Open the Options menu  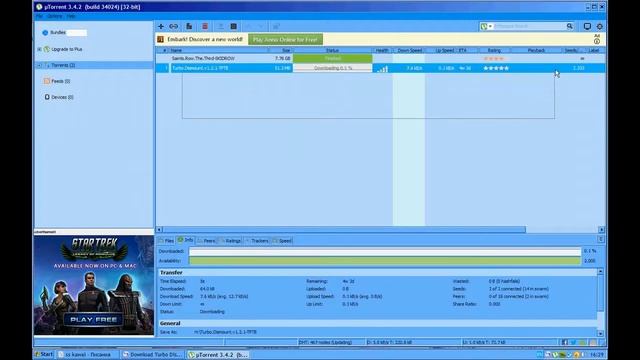55,16
